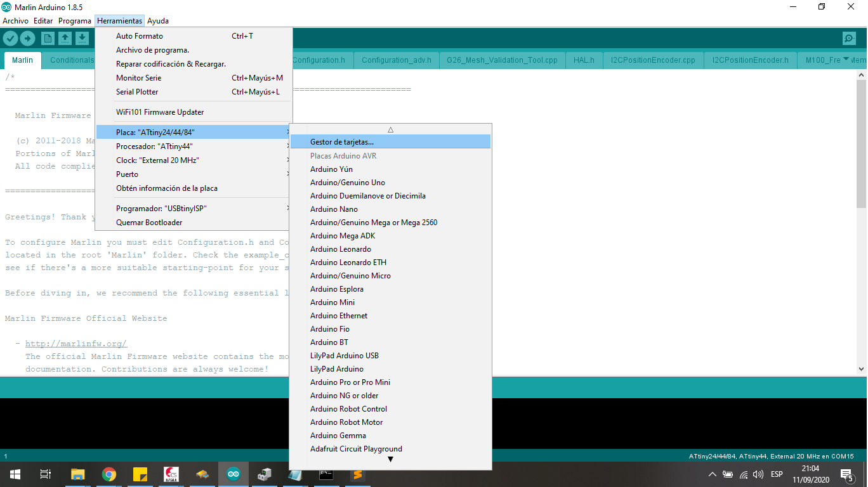Image resolution: width=868 pixels, height=487 pixels.
Task: Select Adafruit Circuit Playground board
Action: (x=390, y=449)
